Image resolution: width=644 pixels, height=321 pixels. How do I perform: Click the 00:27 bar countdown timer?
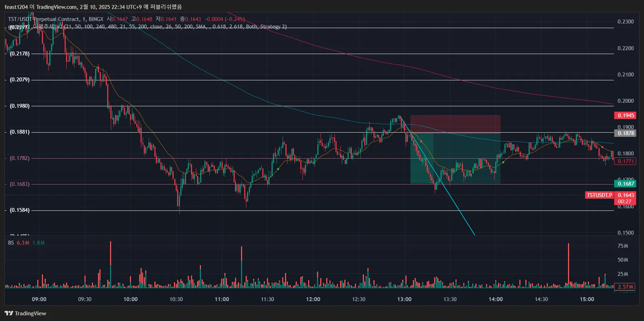(625, 202)
